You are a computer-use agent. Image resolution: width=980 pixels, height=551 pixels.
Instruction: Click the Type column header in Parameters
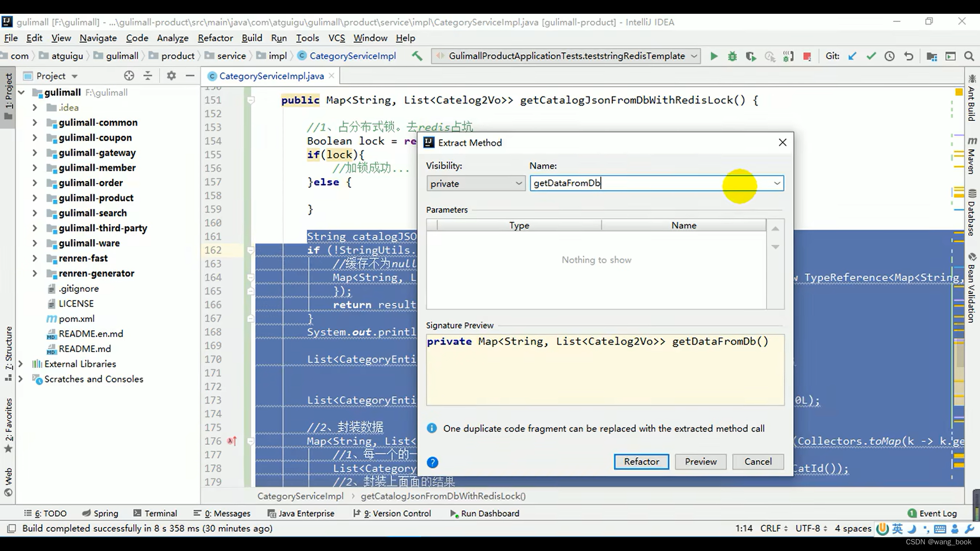coord(519,226)
